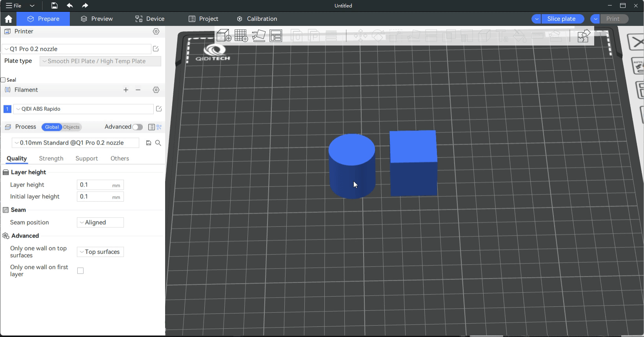Open the Seam position Aligned dropdown
The image size is (644, 337).
pyautogui.click(x=100, y=222)
